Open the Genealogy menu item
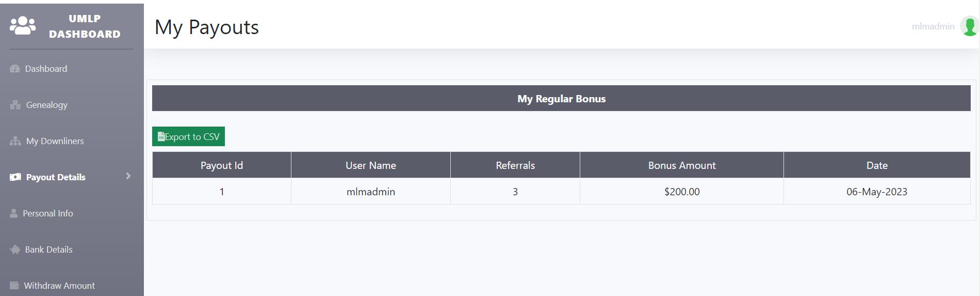The height and width of the screenshot is (296, 980). (46, 105)
